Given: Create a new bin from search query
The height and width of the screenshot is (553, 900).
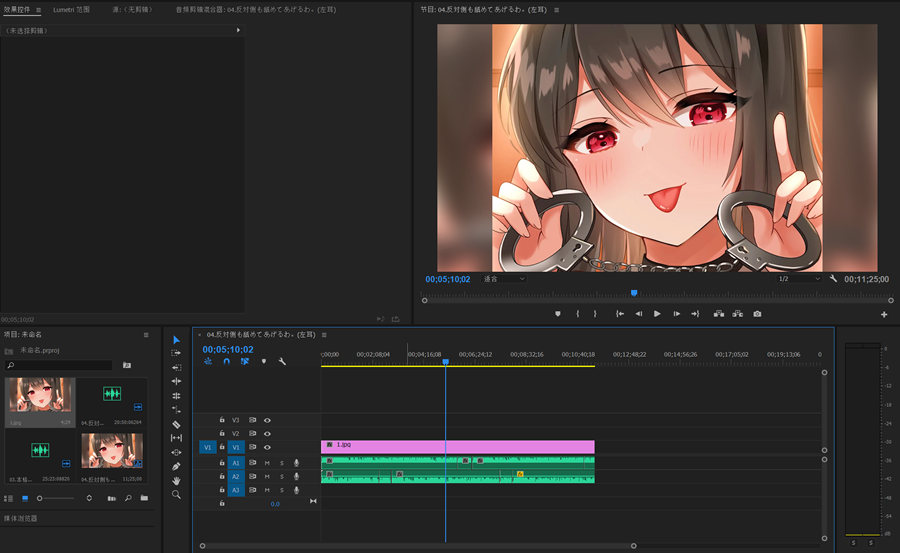Looking at the screenshot, I should [127, 365].
